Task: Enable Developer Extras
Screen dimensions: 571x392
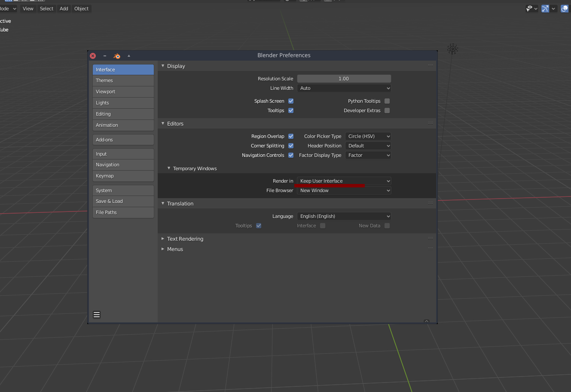Action: (387, 110)
